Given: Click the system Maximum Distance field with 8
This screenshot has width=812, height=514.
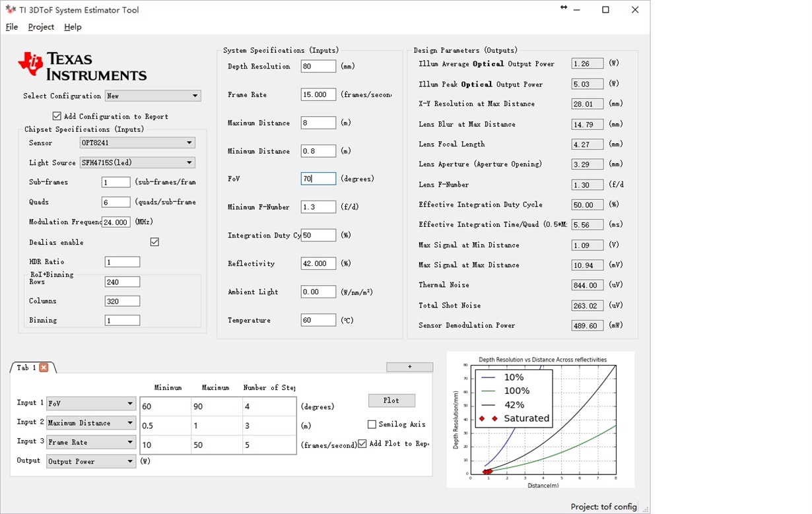Looking at the screenshot, I should 318,123.
